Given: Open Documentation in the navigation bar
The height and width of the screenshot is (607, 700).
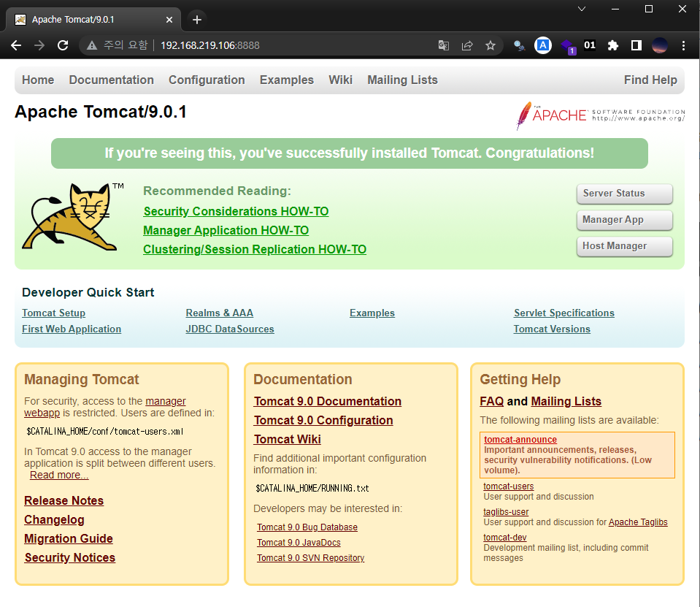Looking at the screenshot, I should [111, 80].
